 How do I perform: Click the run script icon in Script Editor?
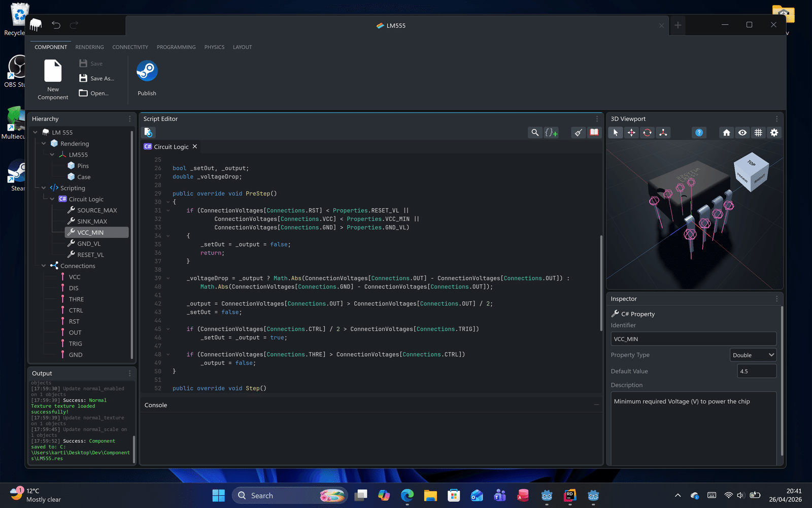click(148, 133)
